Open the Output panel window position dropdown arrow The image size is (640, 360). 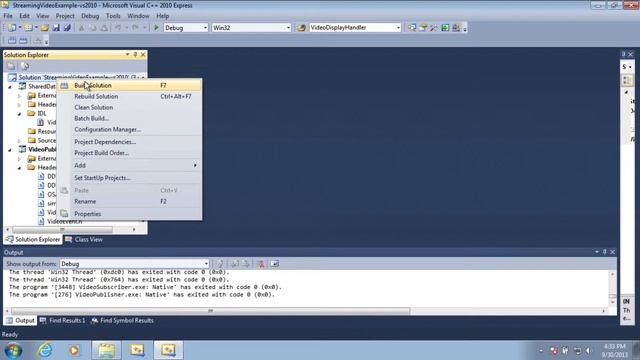597,252
